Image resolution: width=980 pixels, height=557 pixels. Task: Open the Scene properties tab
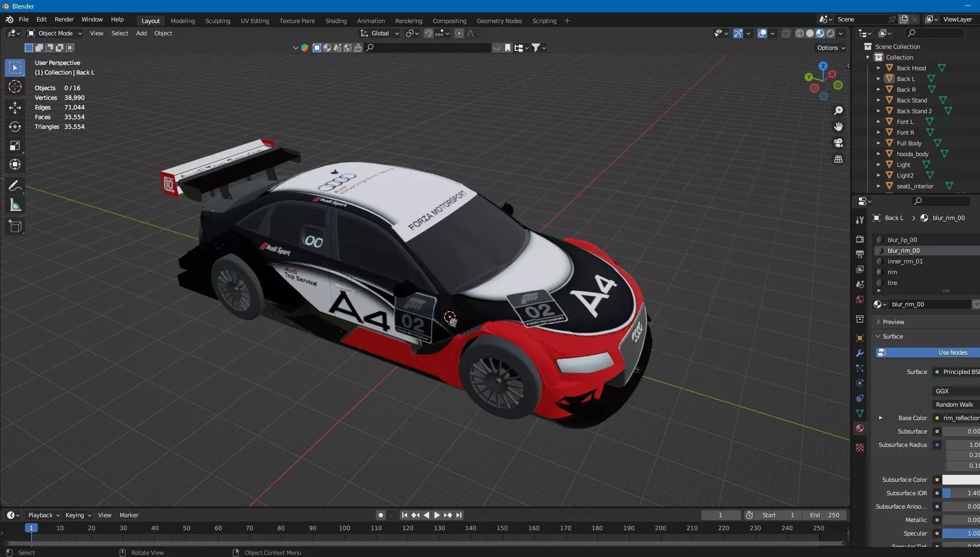pos(860,284)
